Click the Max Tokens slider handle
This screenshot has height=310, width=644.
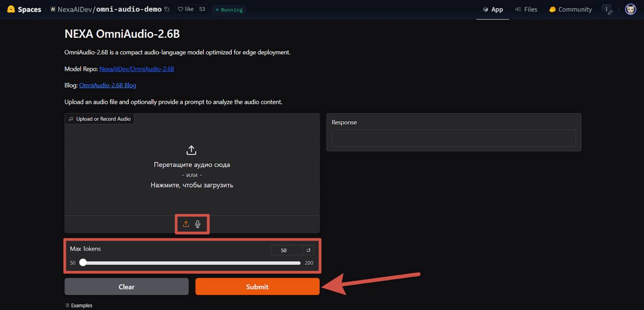(x=83, y=263)
